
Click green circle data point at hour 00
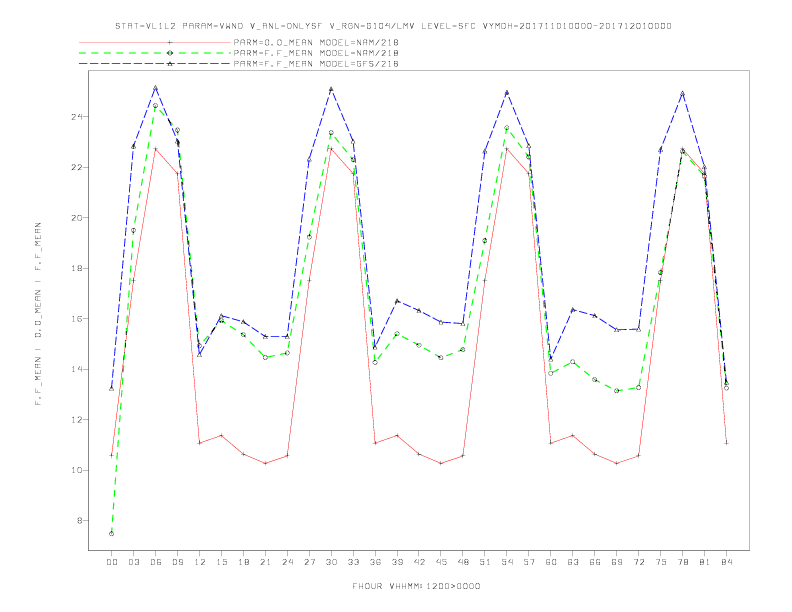click(112, 534)
